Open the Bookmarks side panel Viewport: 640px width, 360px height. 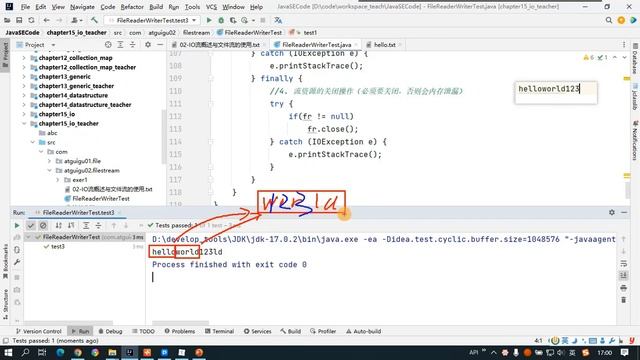click(x=5, y=261)
